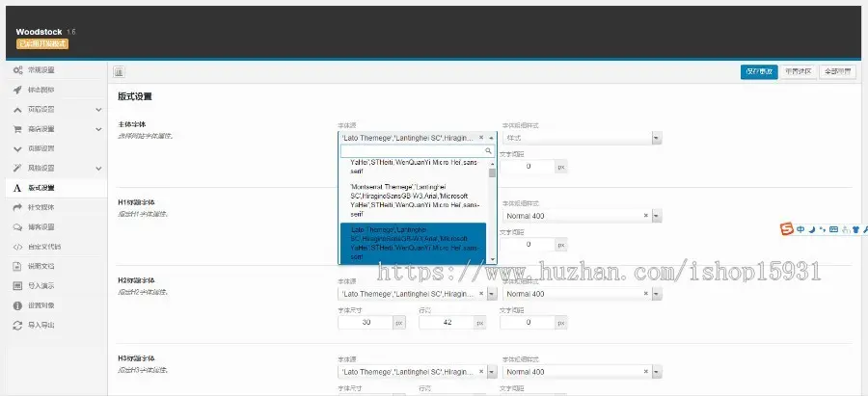Select the 'A' Typography Settings sidebar item

(55, 188)
